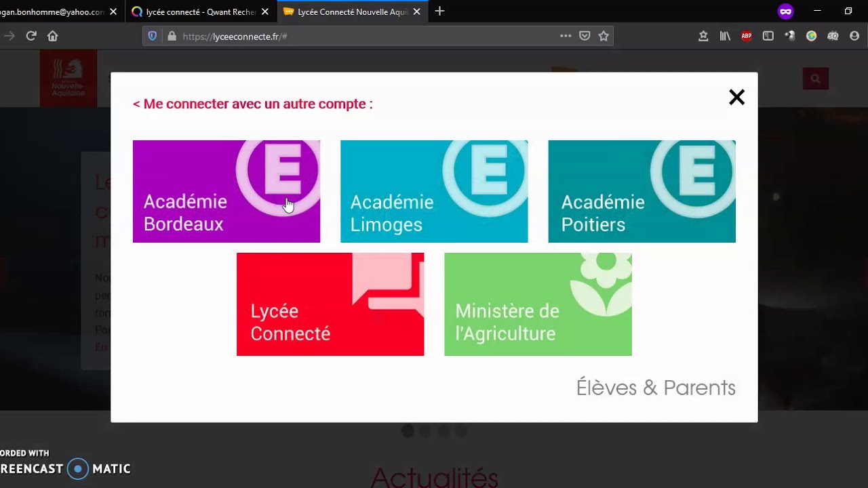Screen dimensions: 868x488
Task: Choose the Académie Limoges login tile
Action: 434,191
